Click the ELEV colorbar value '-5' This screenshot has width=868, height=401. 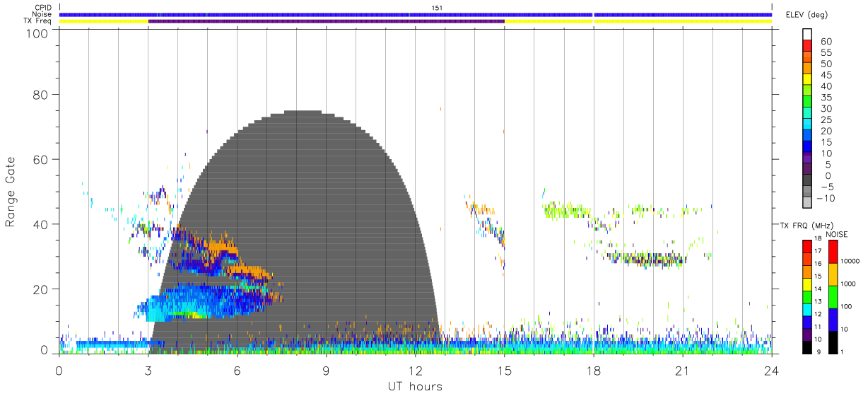tap(826, 187)
